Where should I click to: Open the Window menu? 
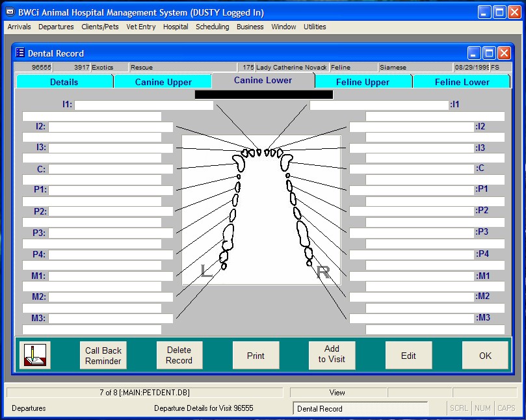(283, 27)
